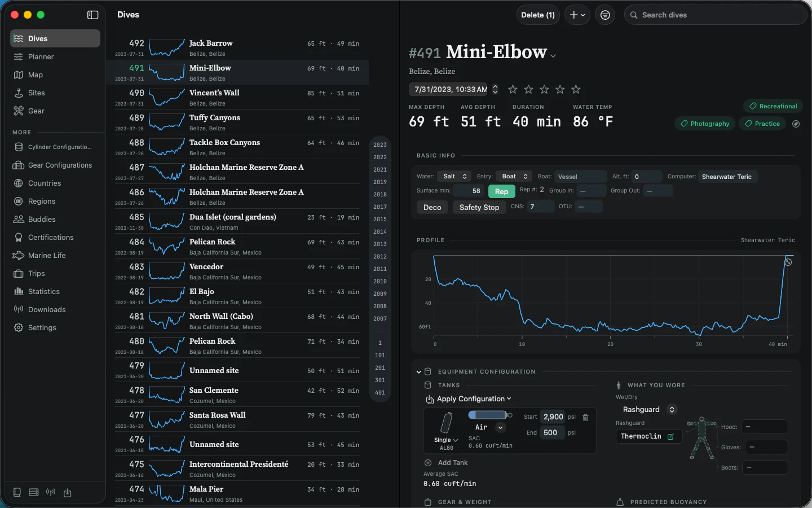Screen dimensions: 812x508
Task: Click Add Tank
Action: pos(446,462)
